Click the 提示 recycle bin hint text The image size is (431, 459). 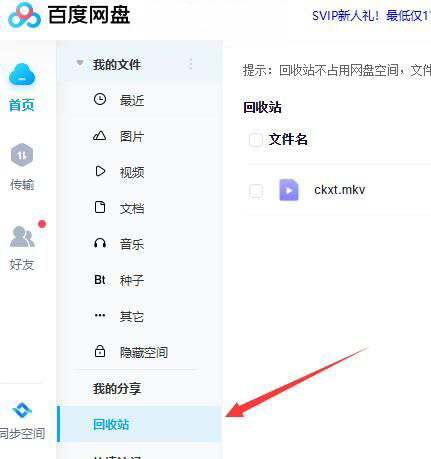click(x=337, y=70)
